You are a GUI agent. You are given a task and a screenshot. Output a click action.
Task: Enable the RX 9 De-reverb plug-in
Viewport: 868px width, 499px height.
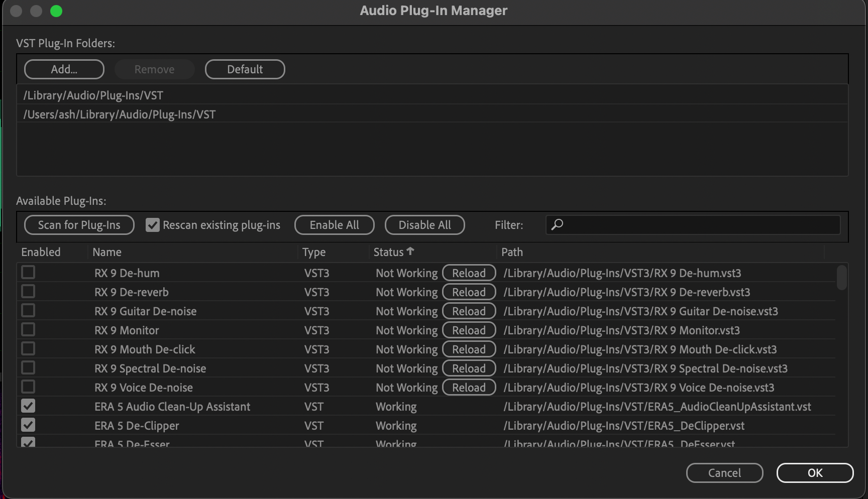pyautogui.click(x=28, y=291)
